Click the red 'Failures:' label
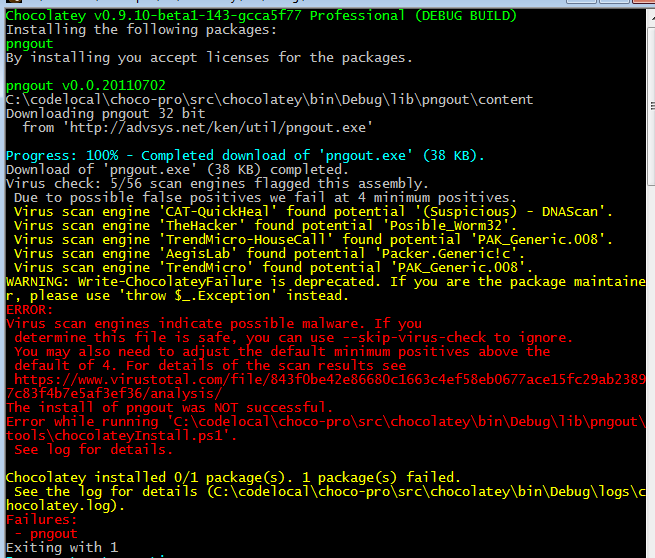The image size is (655, 558). click(x=42, y=520)
